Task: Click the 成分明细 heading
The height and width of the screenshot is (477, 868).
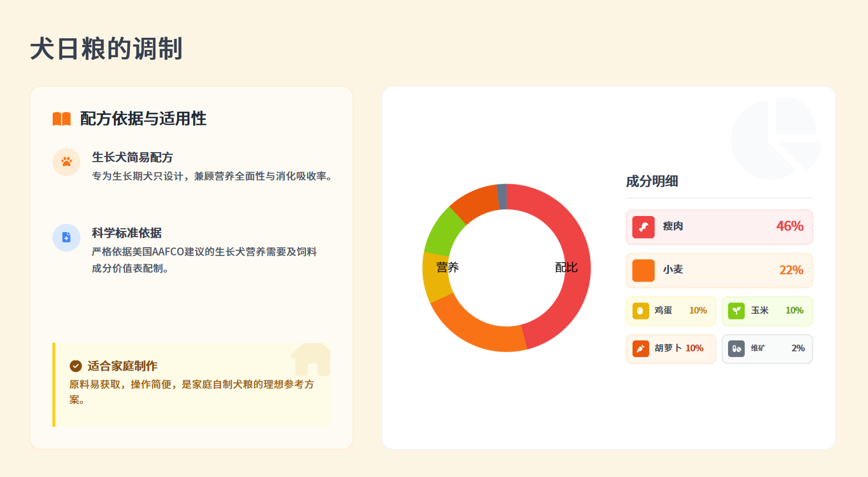Action: [652, 182]
